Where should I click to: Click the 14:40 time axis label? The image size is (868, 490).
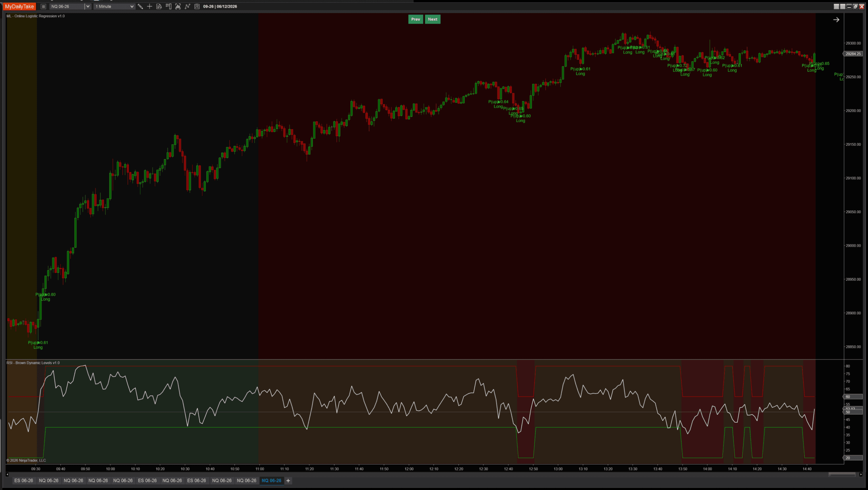coord(807,469)
